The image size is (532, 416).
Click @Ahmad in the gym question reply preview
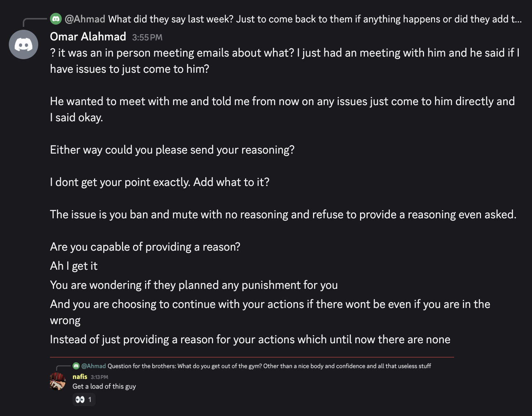94,366
